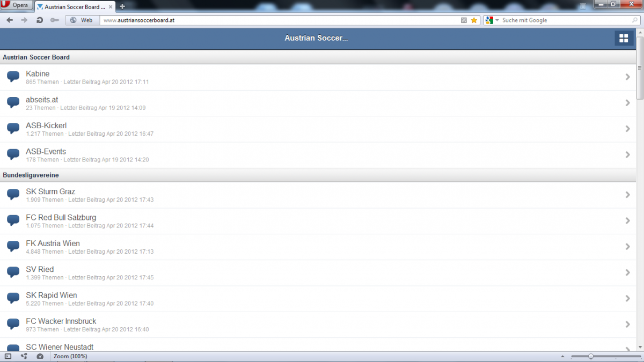Open a new tab with plus button
This screenshot has height=362, width=644.
coord(122,6)
